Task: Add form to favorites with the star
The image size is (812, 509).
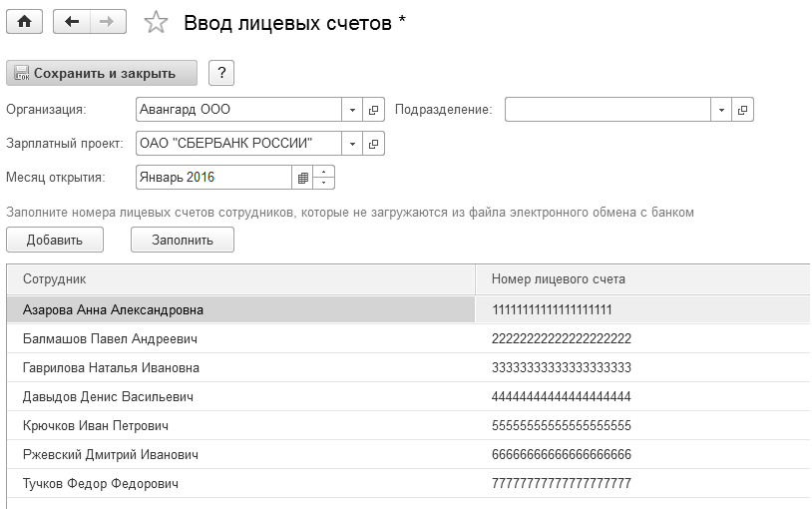Action: pos(157,23)
